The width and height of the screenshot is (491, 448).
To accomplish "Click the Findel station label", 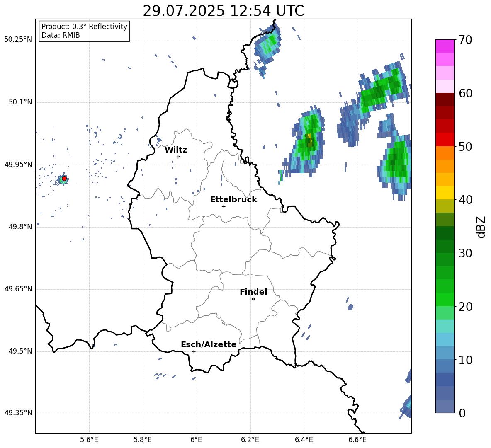I will coord(253,292).
